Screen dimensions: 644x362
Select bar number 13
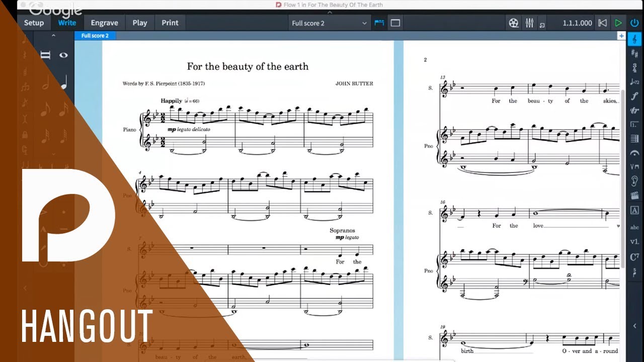click(x=442, y=77)
